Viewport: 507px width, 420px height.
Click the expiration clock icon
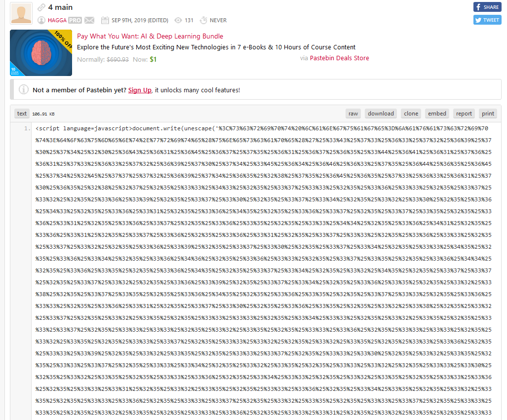tap(203, 20)
